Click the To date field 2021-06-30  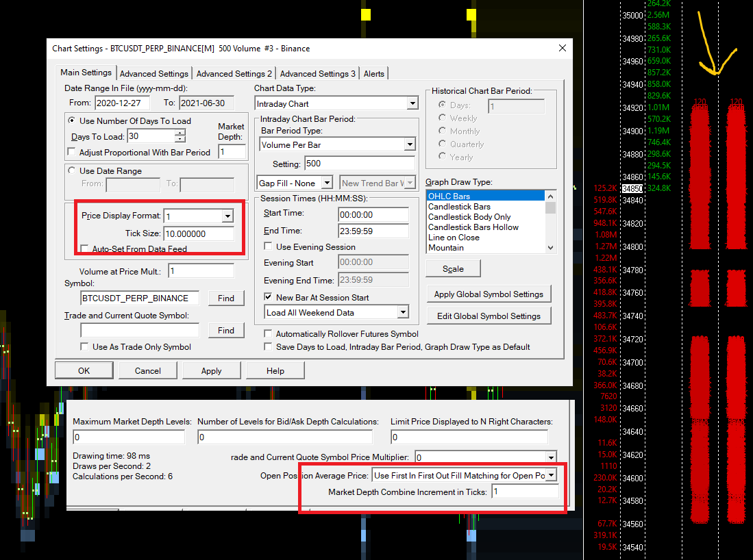pyautogui.click(x=206, y=103)
